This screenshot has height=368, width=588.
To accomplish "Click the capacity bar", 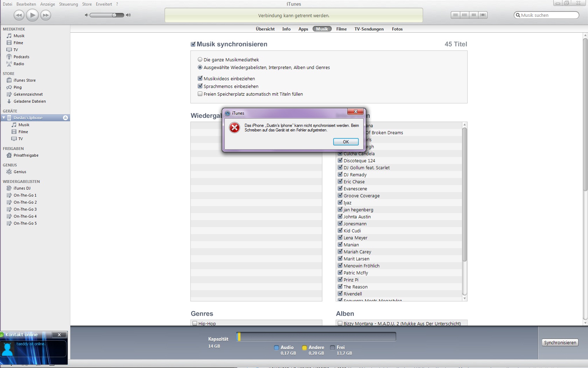I will click(x=316, y=336).
